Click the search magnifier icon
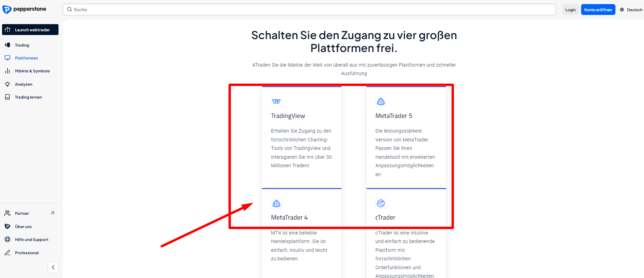This screenshot has height=278, width=644. pos(69,10)
